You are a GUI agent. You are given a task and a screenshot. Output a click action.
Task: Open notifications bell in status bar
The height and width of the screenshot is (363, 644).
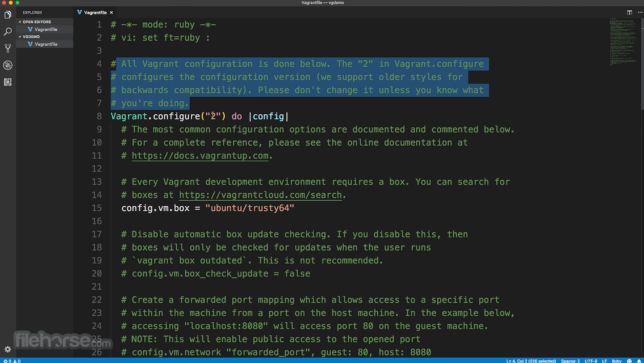(639, 360)
